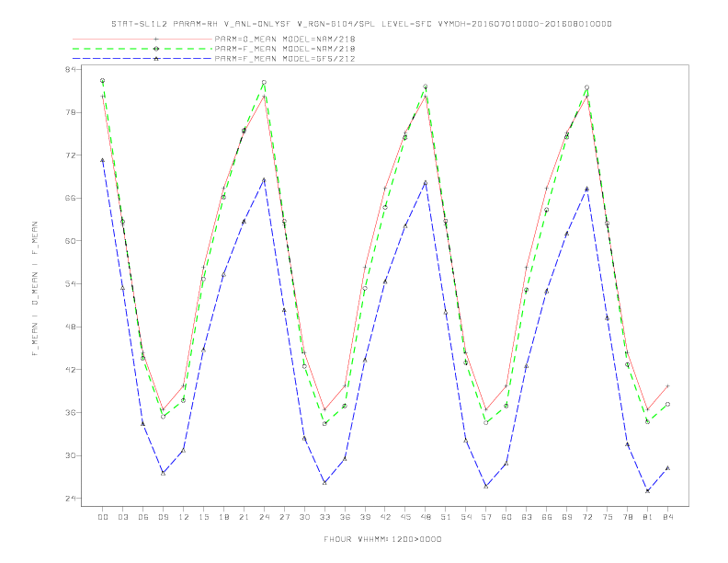Click the blue GFS triangle marker at hour 84
Screen dimensions: 728x563
click(x=667, y=468)
